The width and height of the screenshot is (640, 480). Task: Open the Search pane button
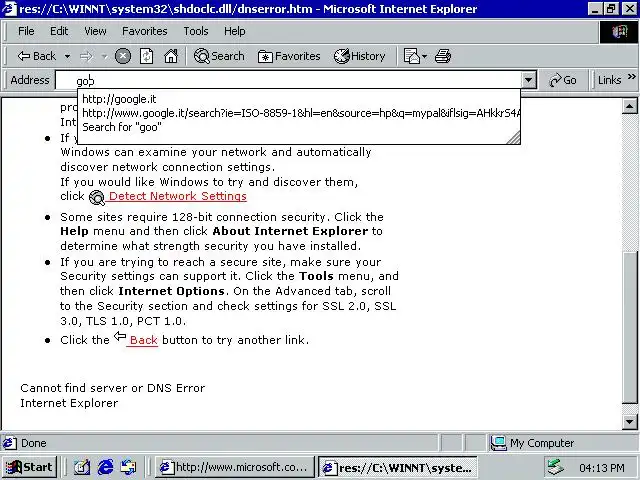219,56
